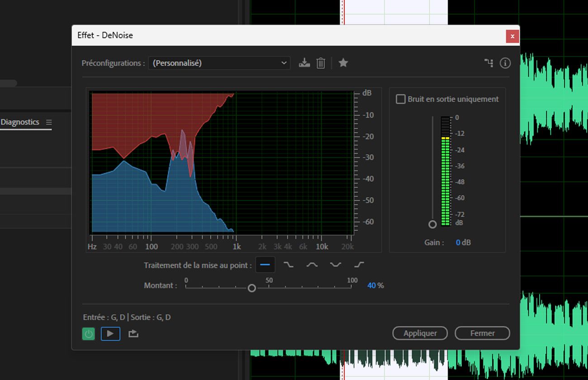
Task: Apply the DeNoise effect with Appliquer
Action: (420, 333)
